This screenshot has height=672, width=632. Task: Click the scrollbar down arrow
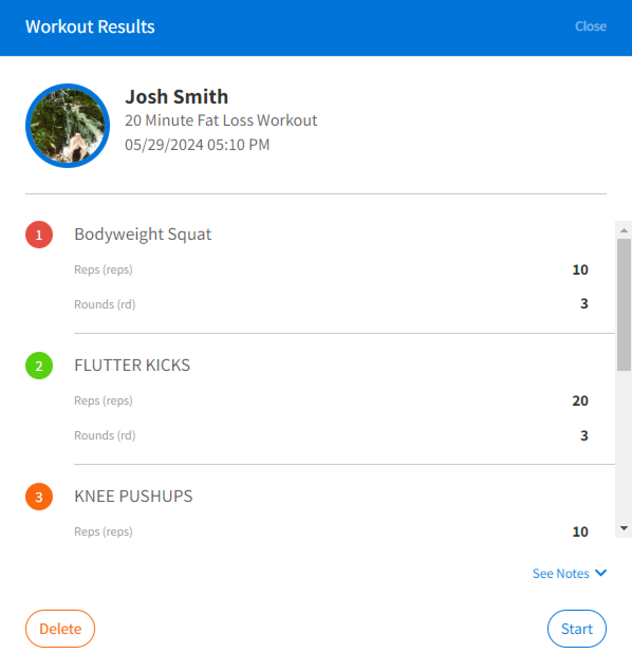click(624, 528)
